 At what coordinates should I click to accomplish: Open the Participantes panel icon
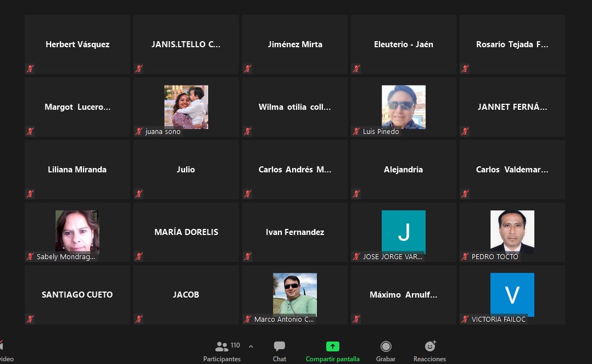[222, 346]
